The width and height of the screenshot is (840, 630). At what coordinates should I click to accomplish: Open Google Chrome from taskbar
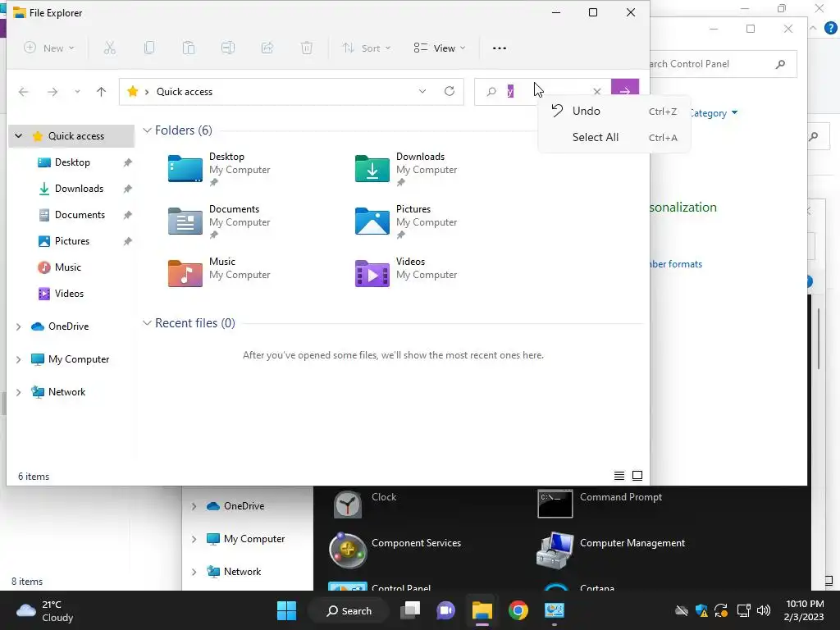click(518, 610)
